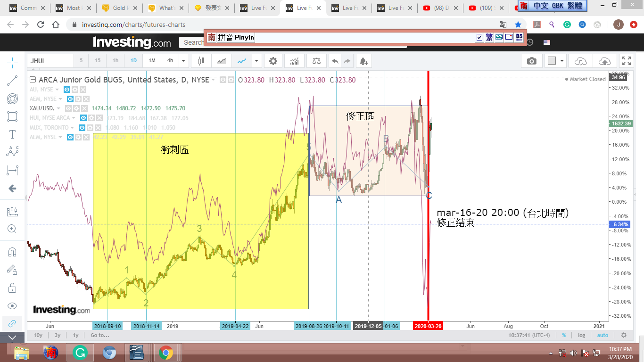
Task: Toggle visibility of HUI, NYSE ARCA series
Action: tap(83, 118)
